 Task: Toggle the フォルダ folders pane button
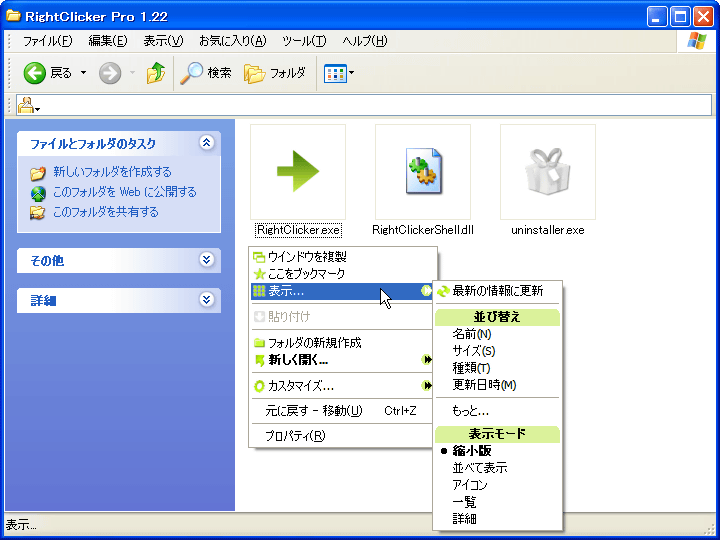pos(274,73)
